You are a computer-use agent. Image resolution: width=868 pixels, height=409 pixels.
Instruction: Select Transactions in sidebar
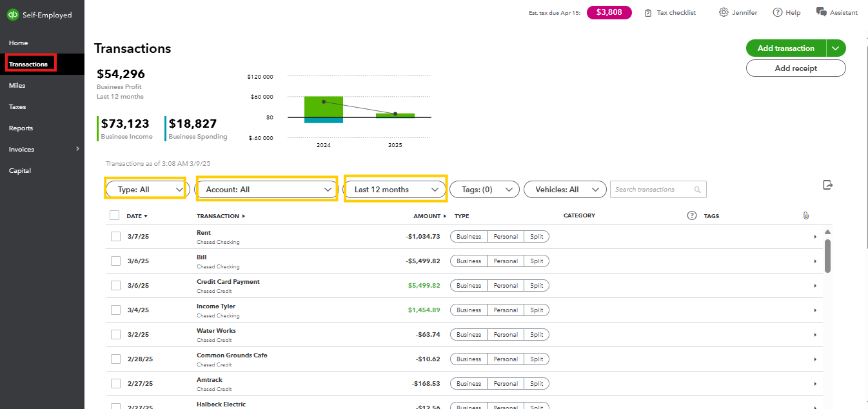coord(28,65)
